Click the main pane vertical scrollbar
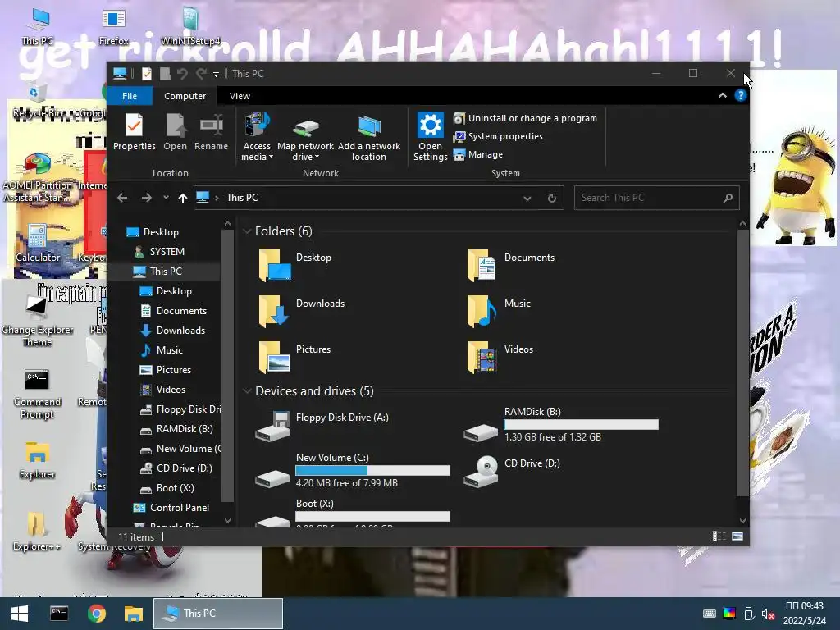Viewport: 840px width, 630px height. pos(742,362)
